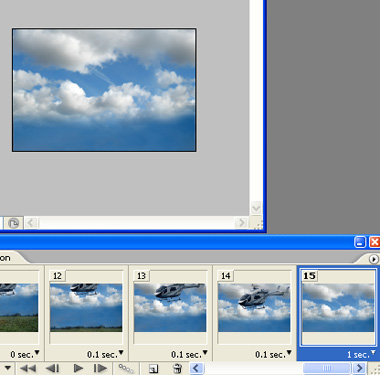Open the '0 sec.' delay dropdown
Viewport: 380px width, 375px height.
pyautogui.click(x=37, y=352)
